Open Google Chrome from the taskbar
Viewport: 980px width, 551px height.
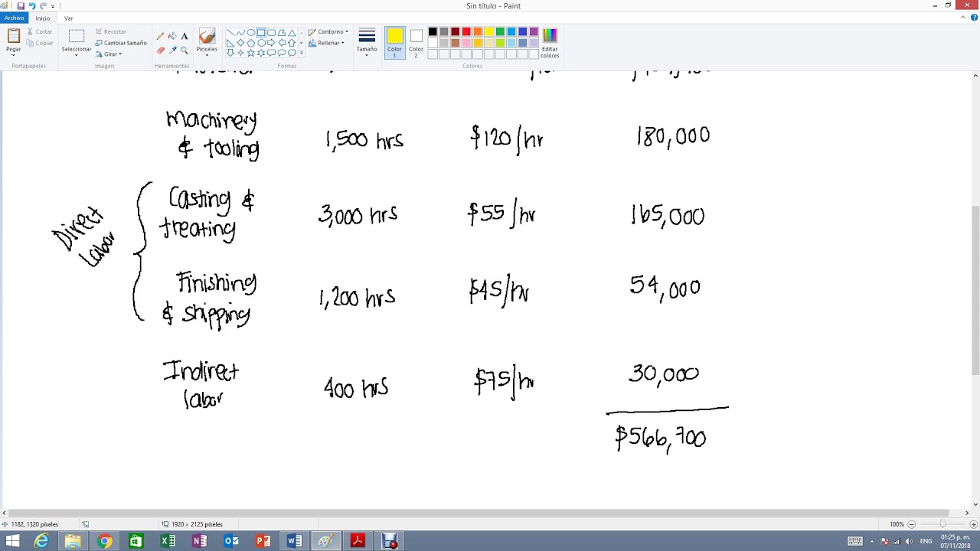click(x=104, y=541)
